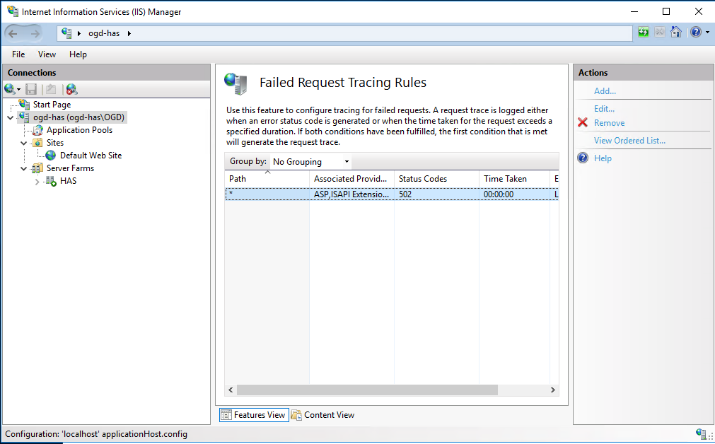715x444 pixels.
Task: Sort by Path column header
Action: tap(267, 179)
